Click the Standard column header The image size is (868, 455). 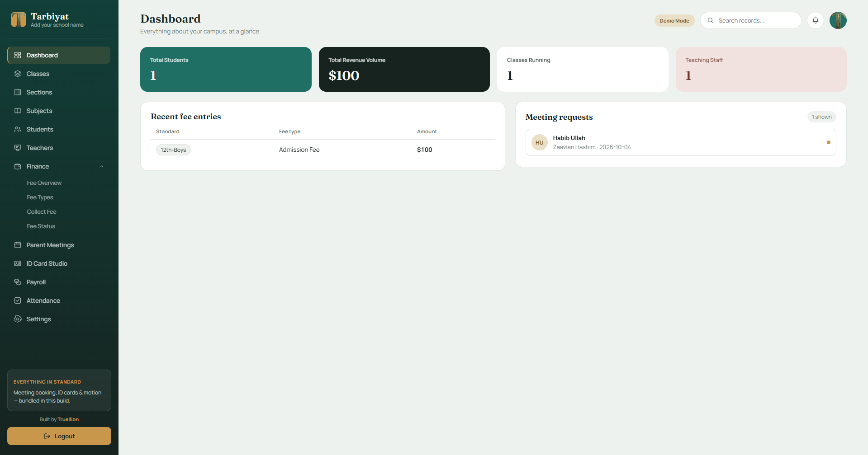tap(168, 131)
